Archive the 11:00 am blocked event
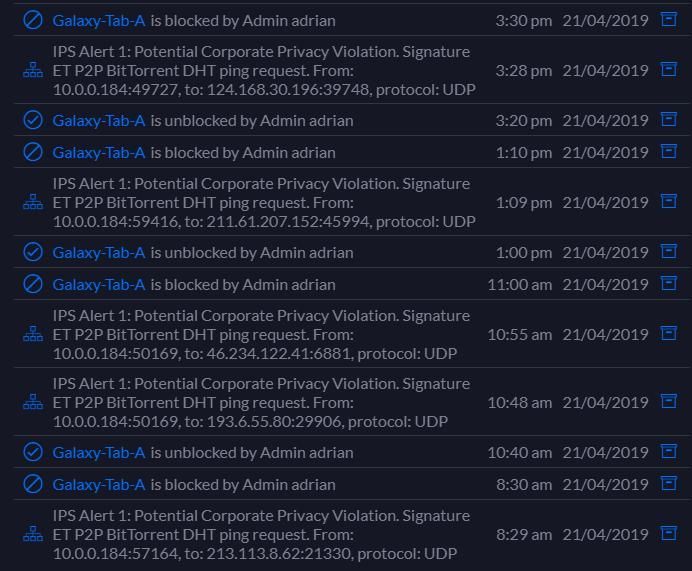Viewport: 692px width, 571px height. (669, 283)
